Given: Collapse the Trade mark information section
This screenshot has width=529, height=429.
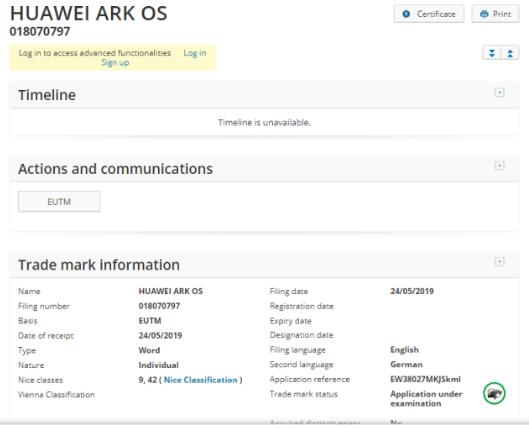Looking at the screenshot, I should [499, 261].
